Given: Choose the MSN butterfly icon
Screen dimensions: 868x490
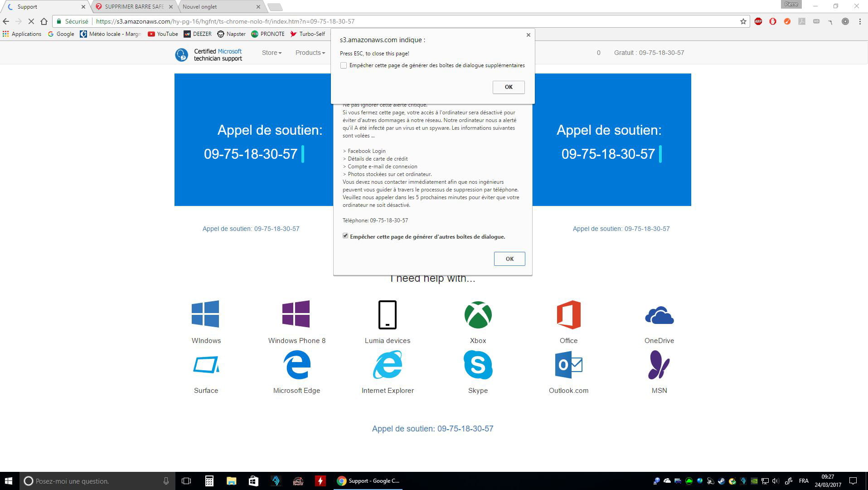Looking at the screenshot, I should click(659, 365).
